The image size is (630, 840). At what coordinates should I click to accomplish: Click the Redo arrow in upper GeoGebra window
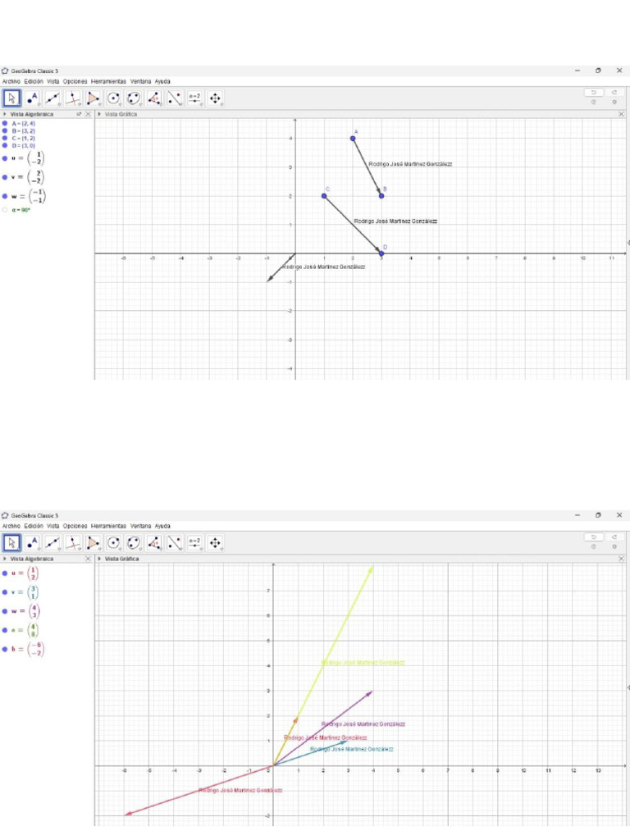coord(614,93)
